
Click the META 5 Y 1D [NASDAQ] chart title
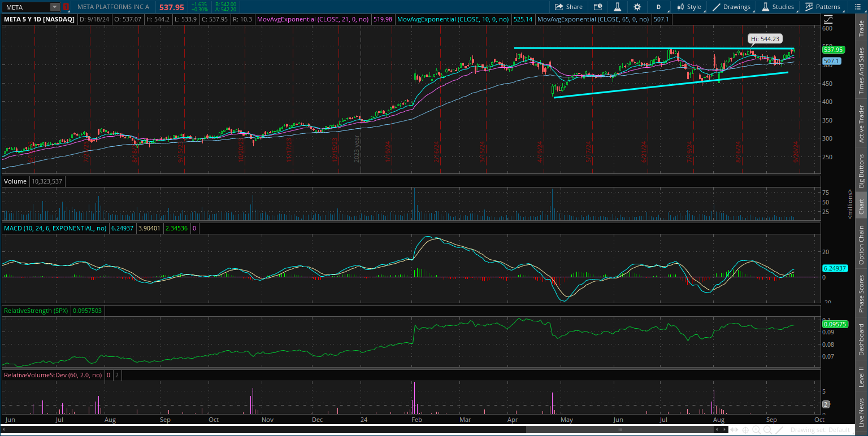point(39,19)
